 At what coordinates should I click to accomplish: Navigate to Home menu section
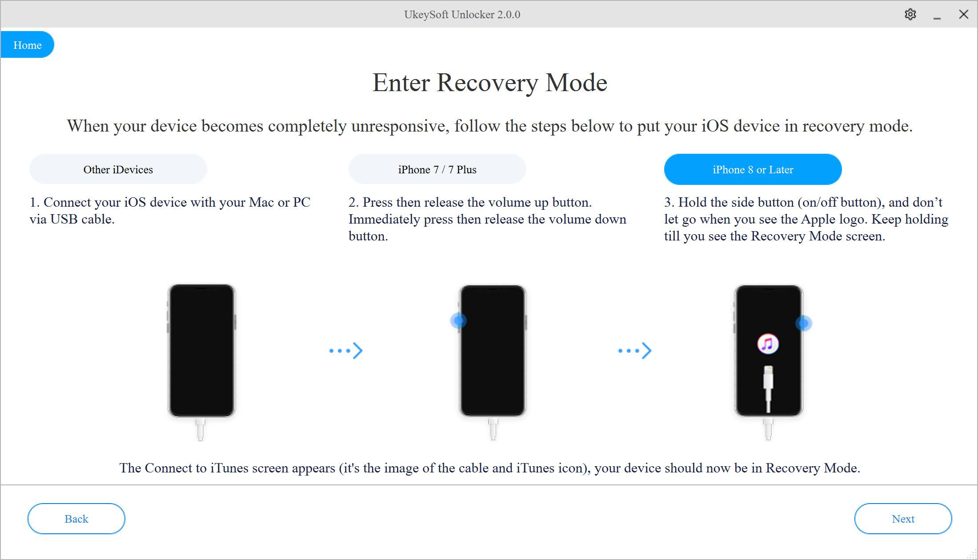pyautogui.click(x=27, y=45)
